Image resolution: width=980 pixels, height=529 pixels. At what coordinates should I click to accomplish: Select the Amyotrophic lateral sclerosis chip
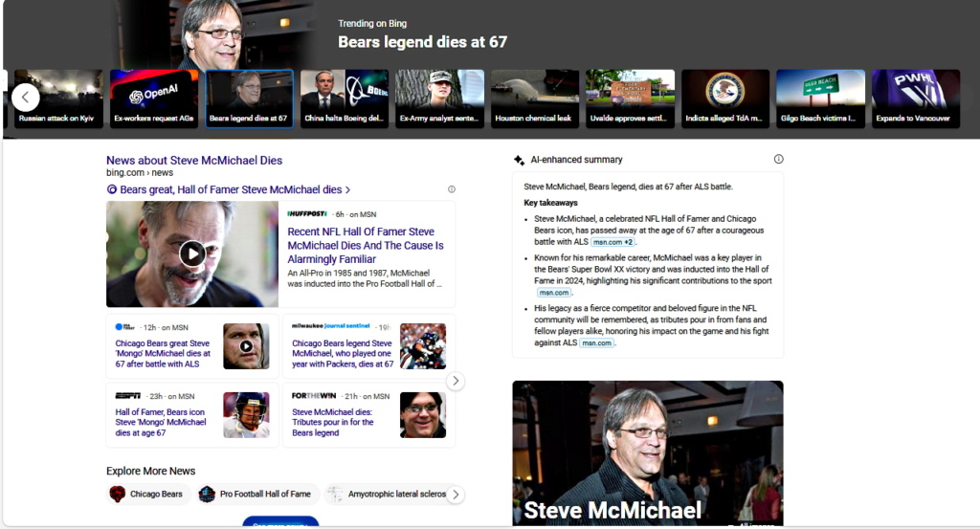(x=388, y=494)
